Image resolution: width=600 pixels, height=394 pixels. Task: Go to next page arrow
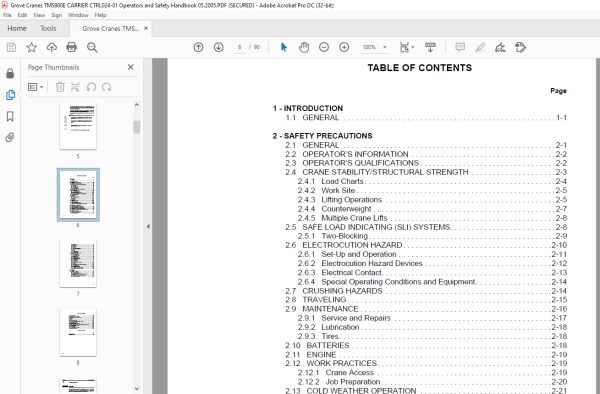[218, 47]
